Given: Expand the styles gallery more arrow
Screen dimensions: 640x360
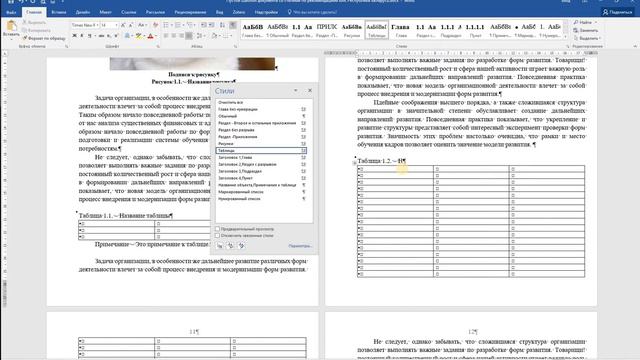Looking at the screenshot, I should 565,37.
